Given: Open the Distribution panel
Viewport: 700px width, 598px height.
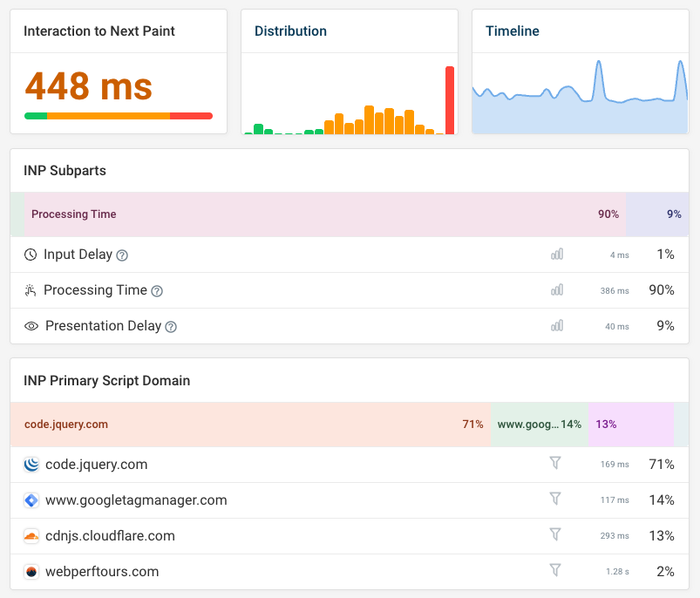Looking at the screenshot, I should point(291,31).
